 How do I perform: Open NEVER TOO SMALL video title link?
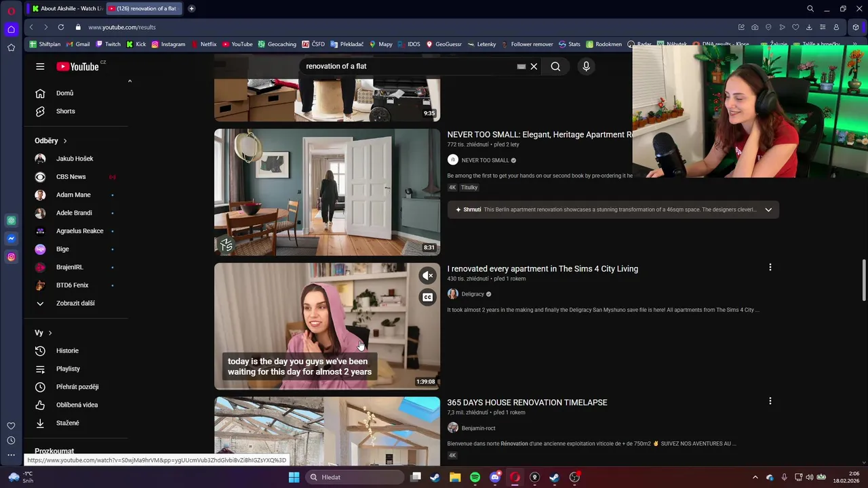540,135
